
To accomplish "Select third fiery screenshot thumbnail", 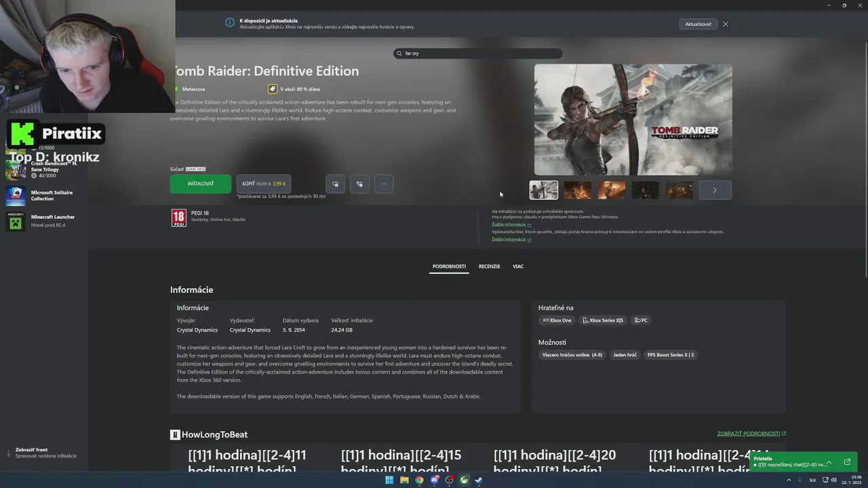I will 612,190.
